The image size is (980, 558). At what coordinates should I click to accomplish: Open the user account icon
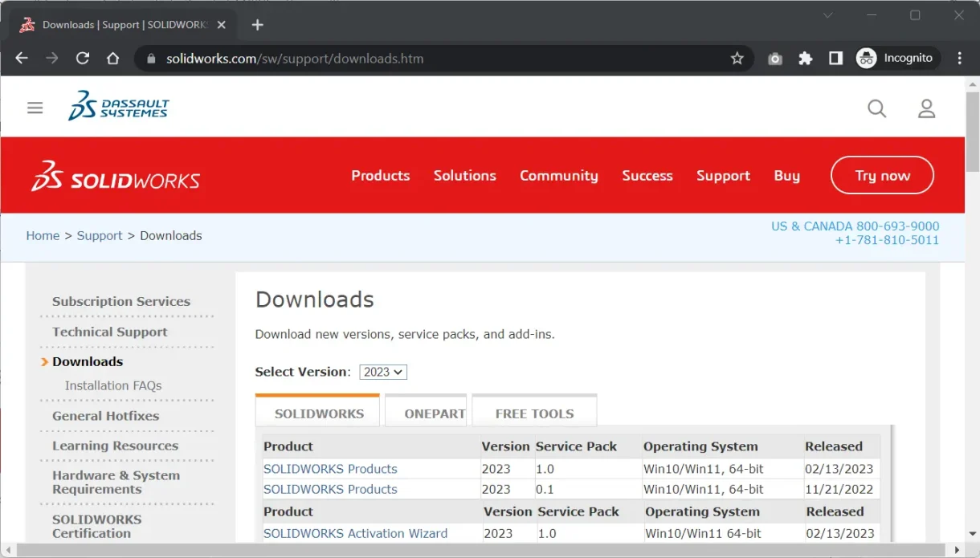927,108
